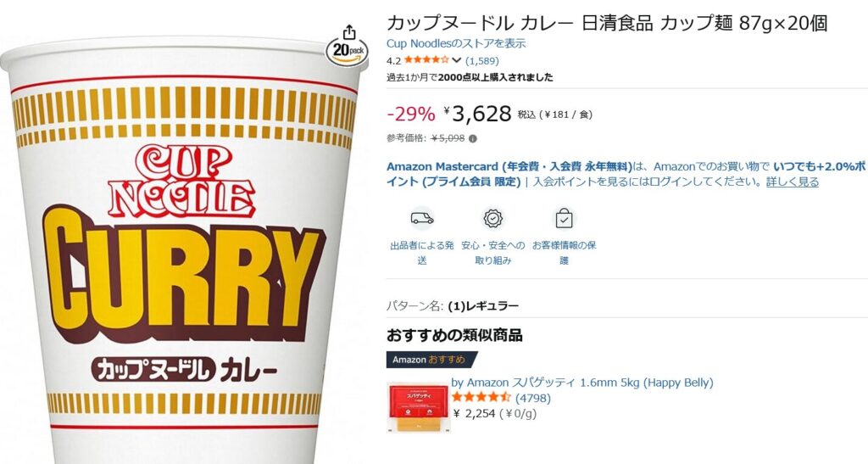
Task: Open the Cup Noodles store link
Action: (456, 43)
